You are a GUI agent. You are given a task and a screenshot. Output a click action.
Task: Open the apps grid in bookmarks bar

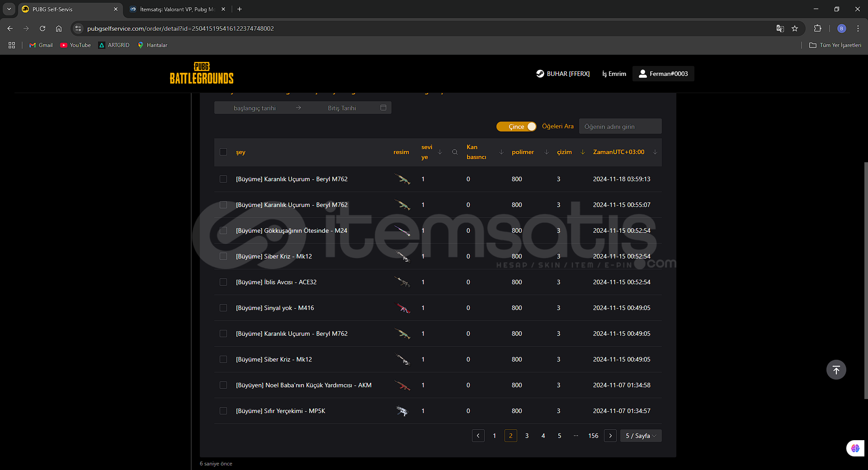12,45
